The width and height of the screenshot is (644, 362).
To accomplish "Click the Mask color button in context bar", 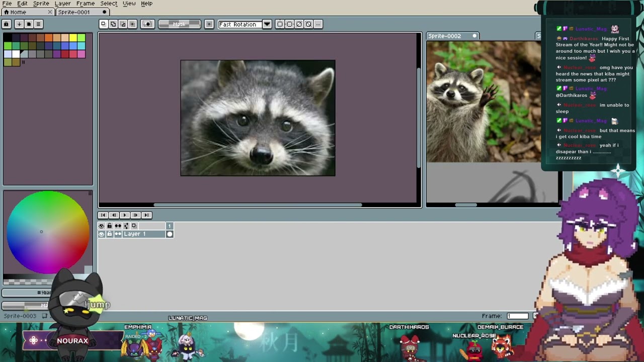I will pos(179,24).
